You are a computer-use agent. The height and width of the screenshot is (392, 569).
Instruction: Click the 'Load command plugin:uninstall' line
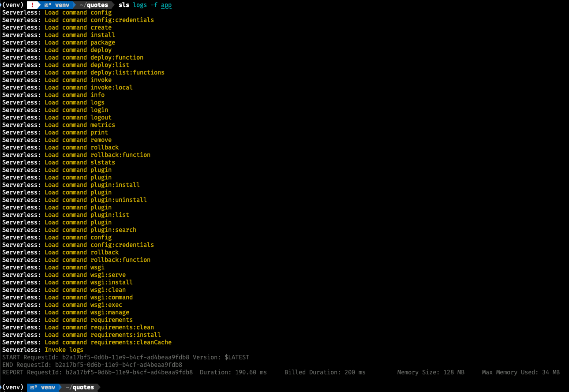[95, 200]
